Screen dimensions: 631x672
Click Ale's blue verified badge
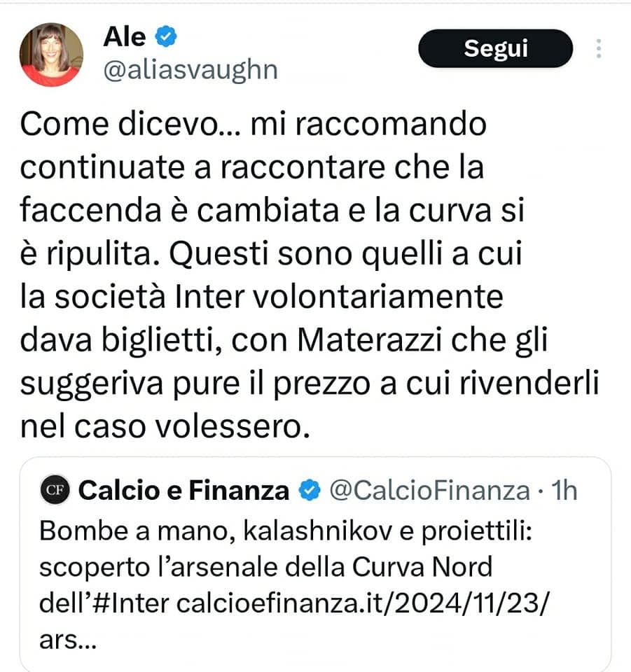[x=165, y=36]
